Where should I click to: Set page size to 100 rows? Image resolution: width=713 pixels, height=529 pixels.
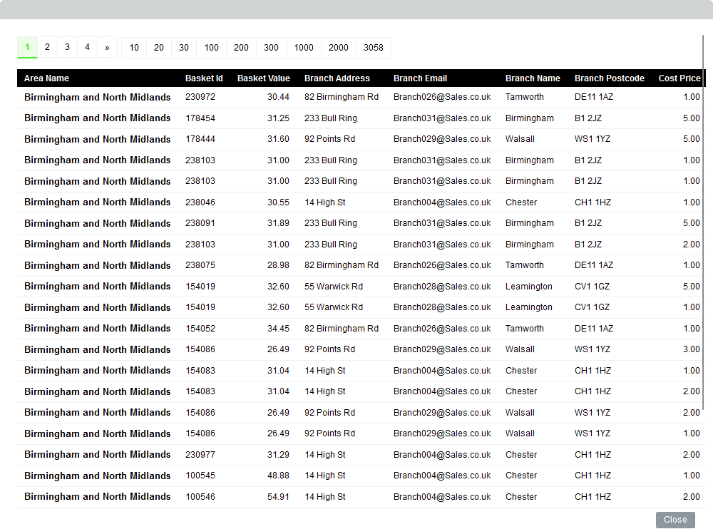coord(212,47)
